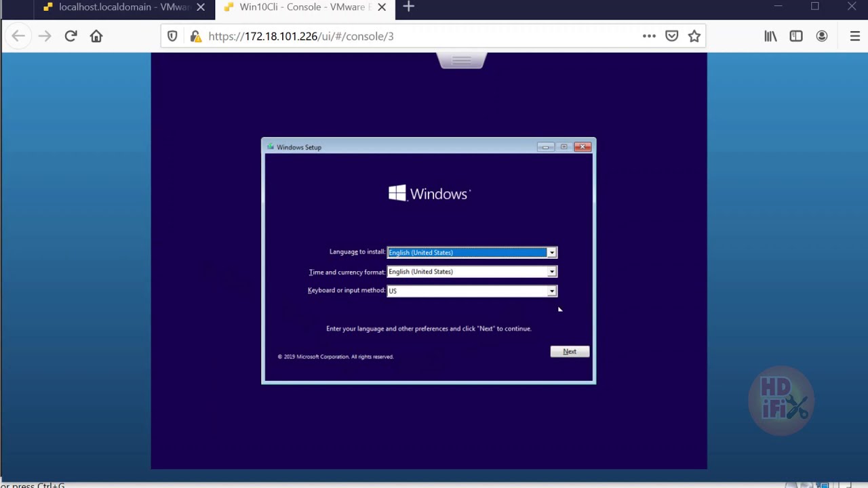Click the VMware console toolbar pull-down handle
The height and width of the screenshot is (488, 868).
[462, 61]
